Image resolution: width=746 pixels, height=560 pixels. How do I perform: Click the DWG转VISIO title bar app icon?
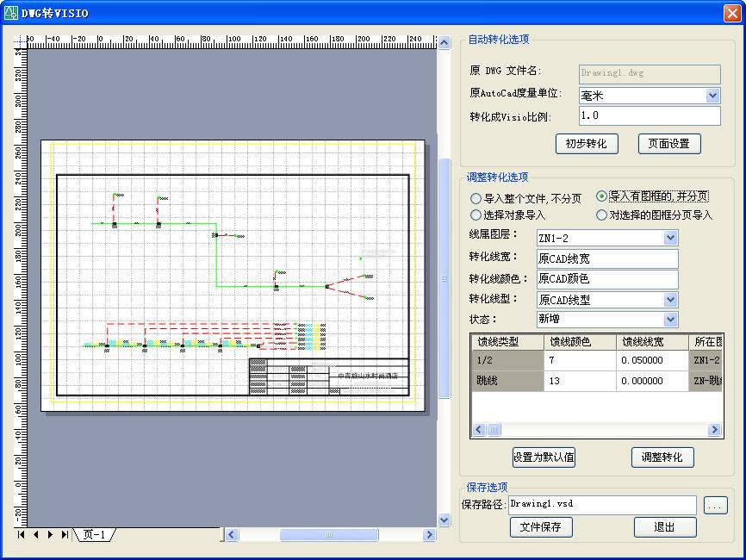(12, 13)
